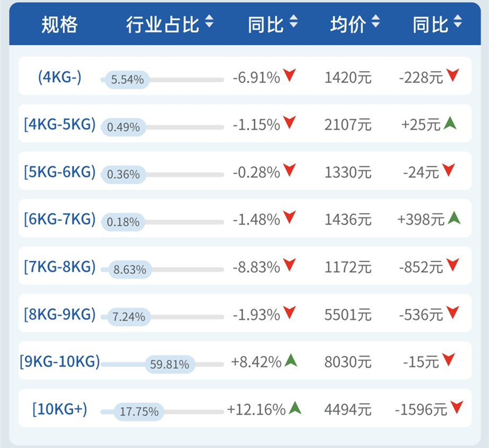The height and width of the screenshot is (448, 489).
Task: Open the (4KG-) spec row label
Action: click(x=59, y=77)
